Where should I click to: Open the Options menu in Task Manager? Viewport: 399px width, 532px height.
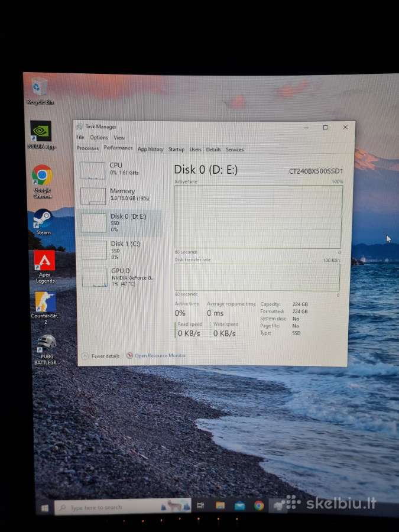tap(99, 137)
